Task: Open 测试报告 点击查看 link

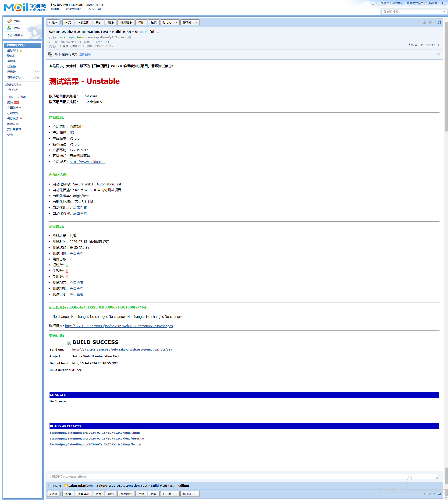Action: point(76,283)
